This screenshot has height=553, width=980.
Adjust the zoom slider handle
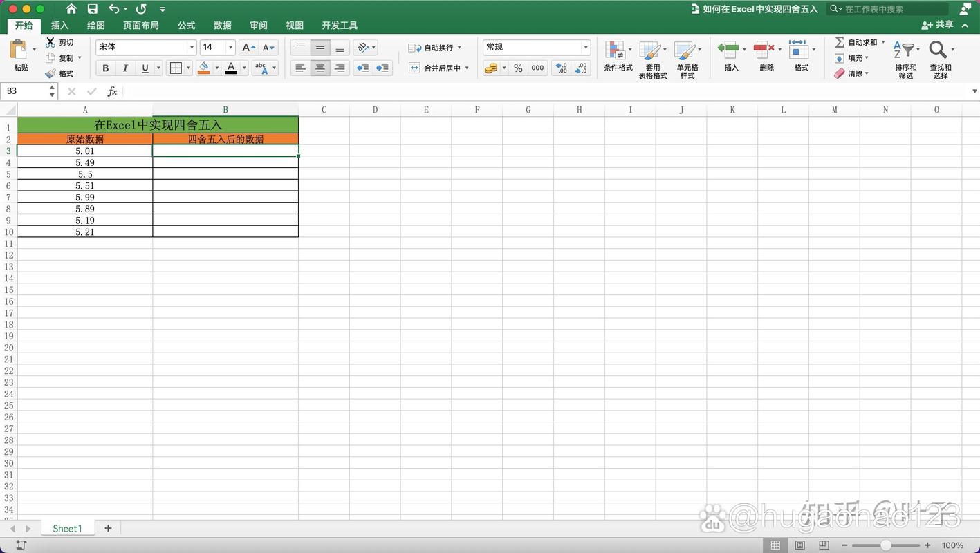pos(886,545)
